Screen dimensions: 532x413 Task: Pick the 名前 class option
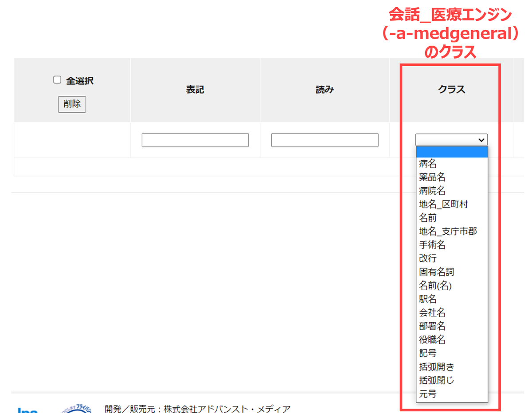pos(452,218)
